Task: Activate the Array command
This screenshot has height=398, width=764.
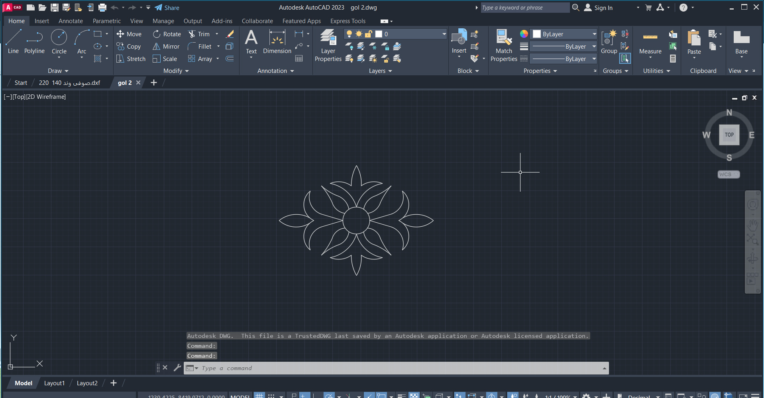Action: (200, 58)
